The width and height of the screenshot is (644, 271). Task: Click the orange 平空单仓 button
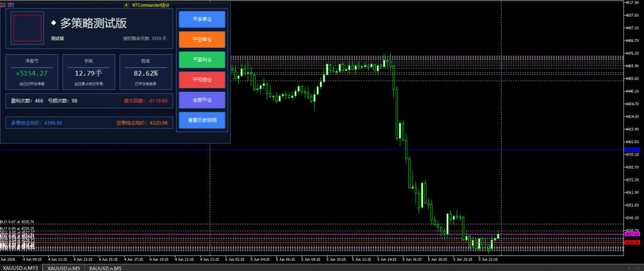[x=202, y=39]
